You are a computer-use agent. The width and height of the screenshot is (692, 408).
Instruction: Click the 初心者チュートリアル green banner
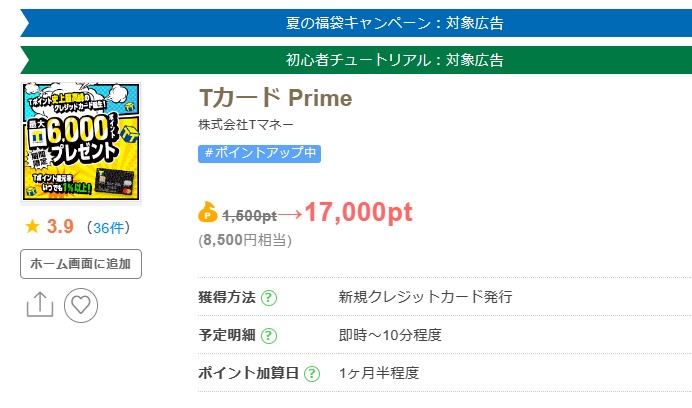coord(356,60)
